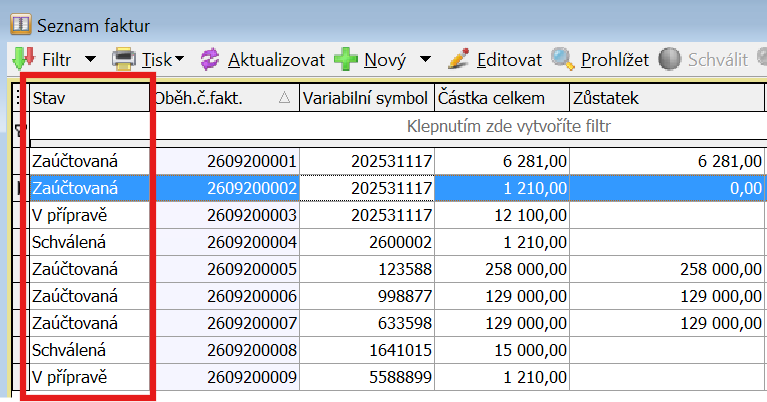Click variabilní symbol 123588
Screen dimensions: 767x402
405,269
